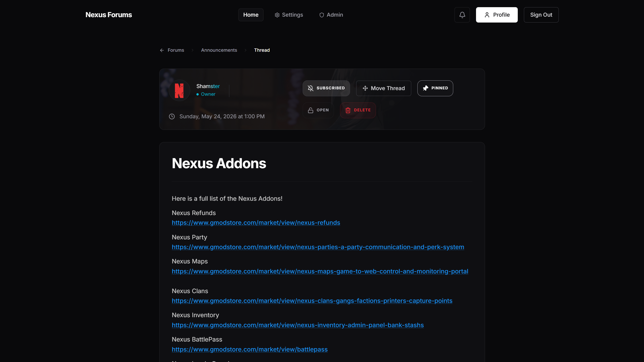The image size is (644, 362).
Task: Open the battlepass gmodstore link
Action: tap(250, 349)
